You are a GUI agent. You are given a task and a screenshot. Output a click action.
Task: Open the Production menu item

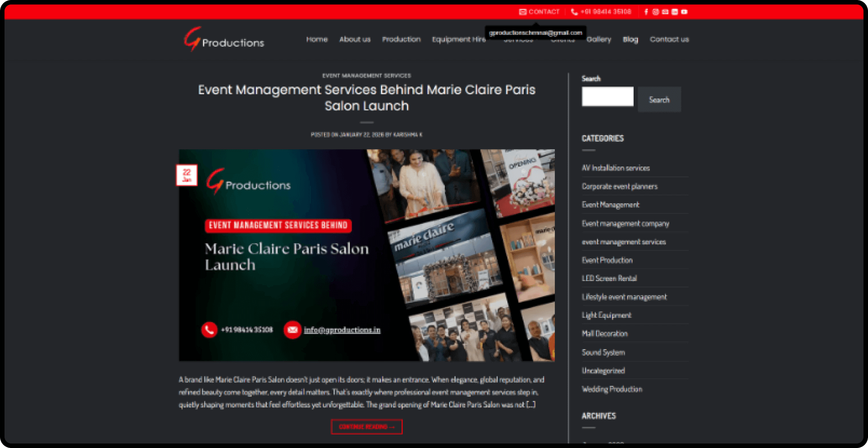tap(401, 39)
